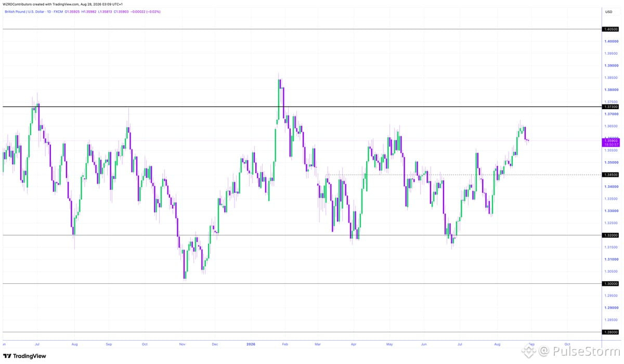Image resolution: width=624 pixels, height=364 pixels.
Task: Click the 1.38000 tick on price axis
Action: (x=610, y=89)
